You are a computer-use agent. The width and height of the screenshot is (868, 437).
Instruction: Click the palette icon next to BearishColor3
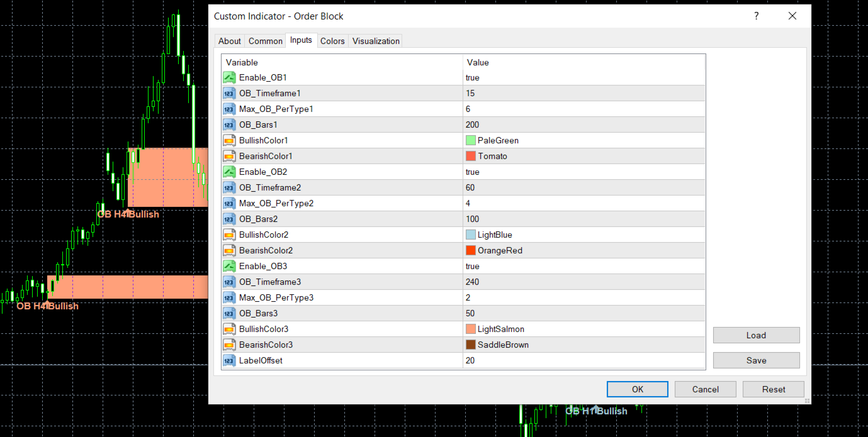point(229,345)
